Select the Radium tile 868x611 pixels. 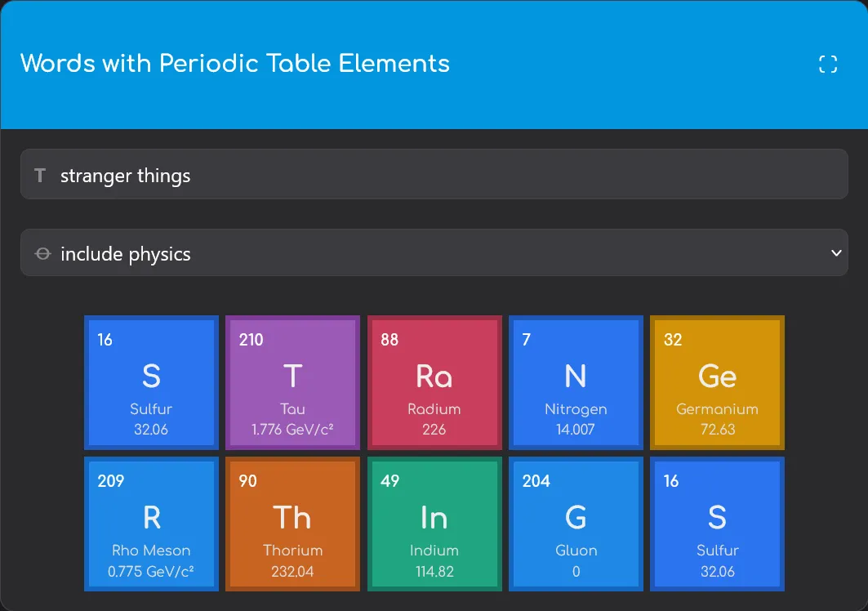point(434,382)
